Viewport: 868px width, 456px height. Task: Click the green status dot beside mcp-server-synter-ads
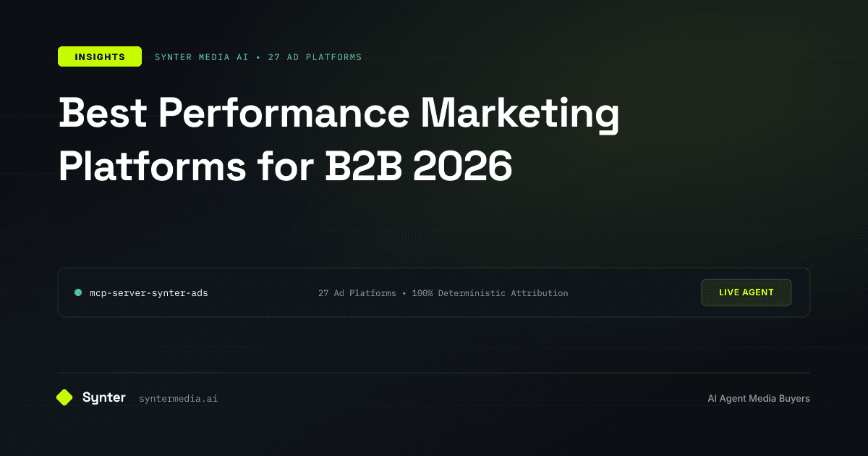[78, 292]
